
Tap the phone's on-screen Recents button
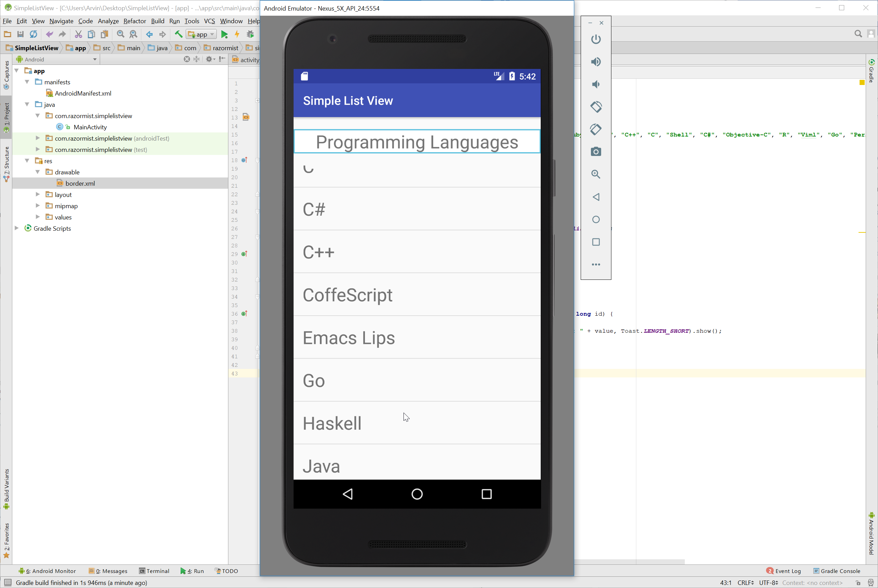[486, 494]
